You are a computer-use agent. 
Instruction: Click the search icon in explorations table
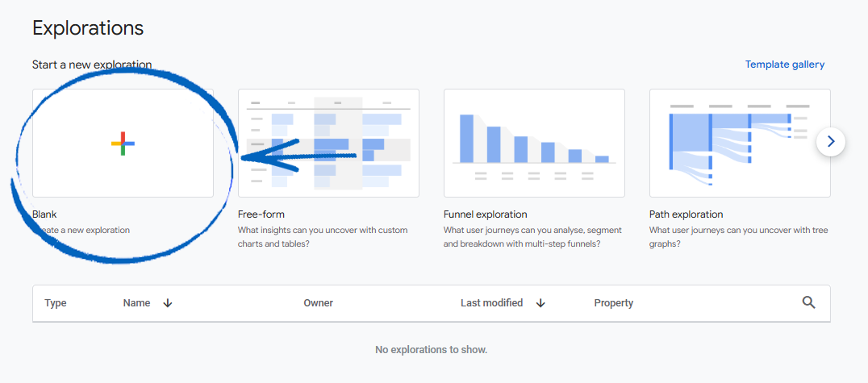point(809,302)
